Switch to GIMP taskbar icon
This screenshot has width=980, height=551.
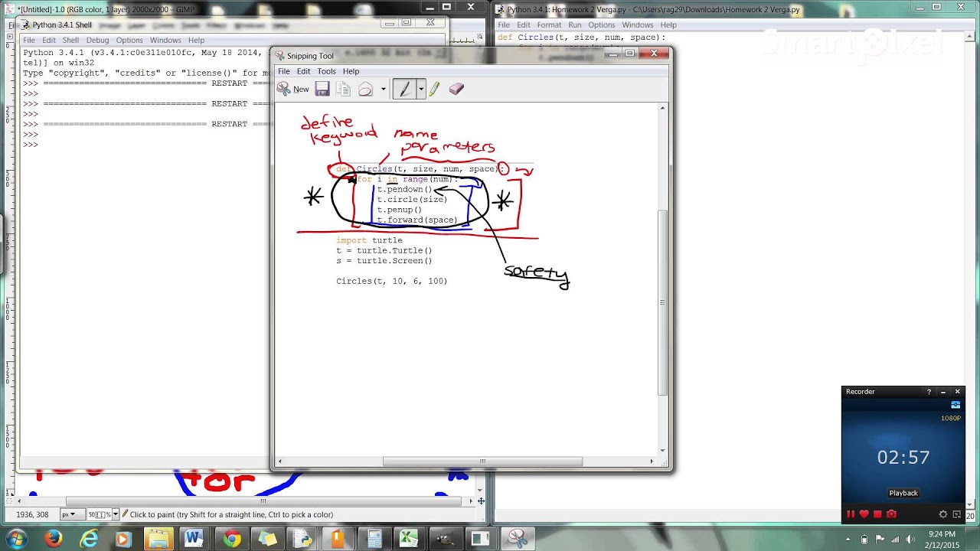click(x=445, y=539)
